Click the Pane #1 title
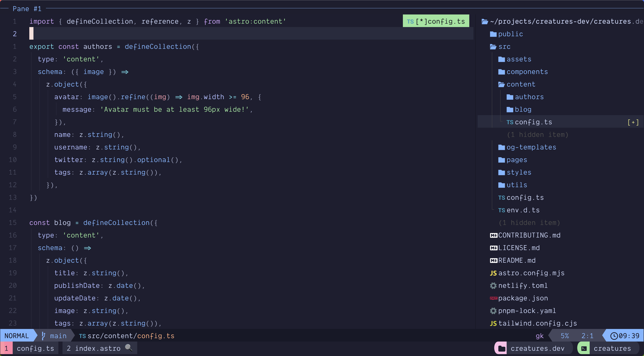The image size is (644, 356). [x=27, y=9]
